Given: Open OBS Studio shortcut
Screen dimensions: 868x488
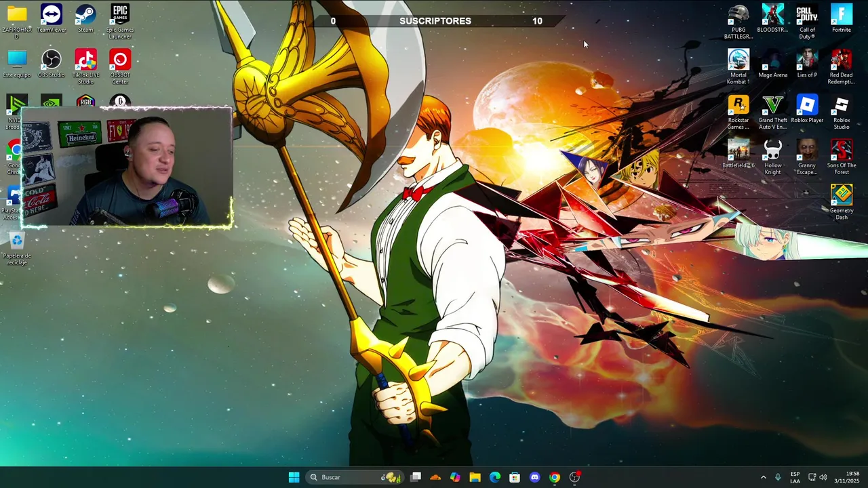Looking at the screenshot, I should click(52, 64).
